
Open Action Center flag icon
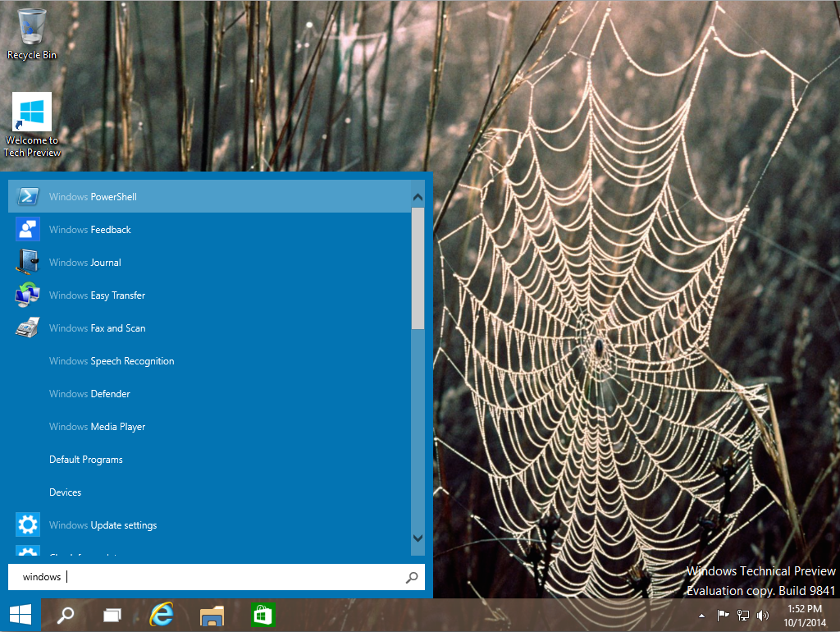[722, 614]
